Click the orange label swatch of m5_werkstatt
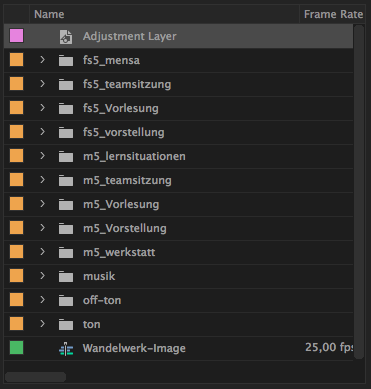 (16, 252)
